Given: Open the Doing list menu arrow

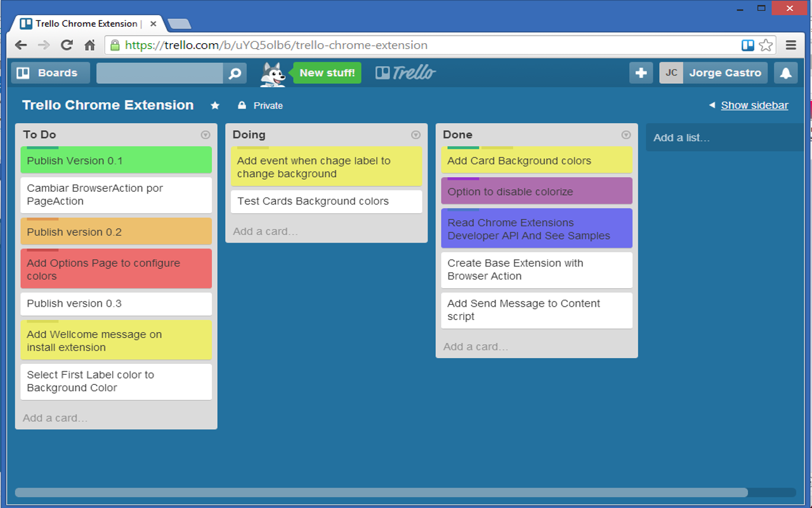Looking at the screenshot, I should point(416,135).
